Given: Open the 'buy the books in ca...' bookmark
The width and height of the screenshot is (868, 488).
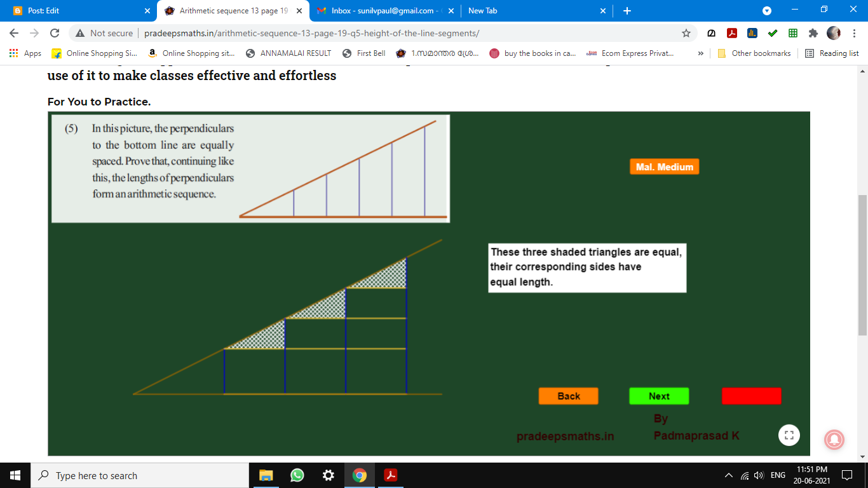Looking at the screenshot, I should (533, 53).
